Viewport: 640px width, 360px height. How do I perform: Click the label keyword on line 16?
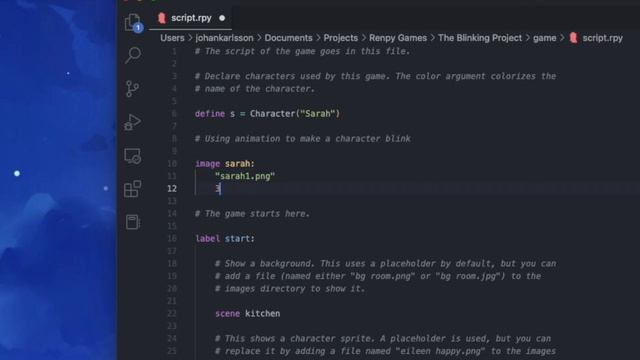pos(207,238)
